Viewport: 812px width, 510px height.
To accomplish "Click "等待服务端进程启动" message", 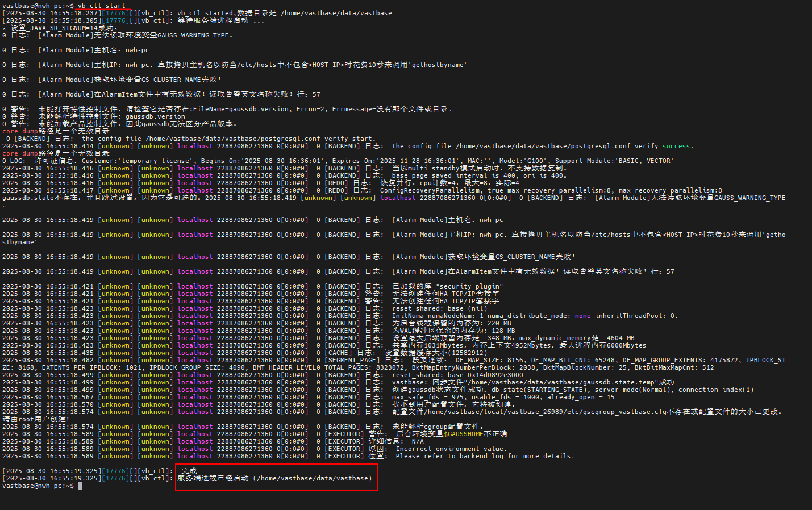I will (x=213, y=20).
